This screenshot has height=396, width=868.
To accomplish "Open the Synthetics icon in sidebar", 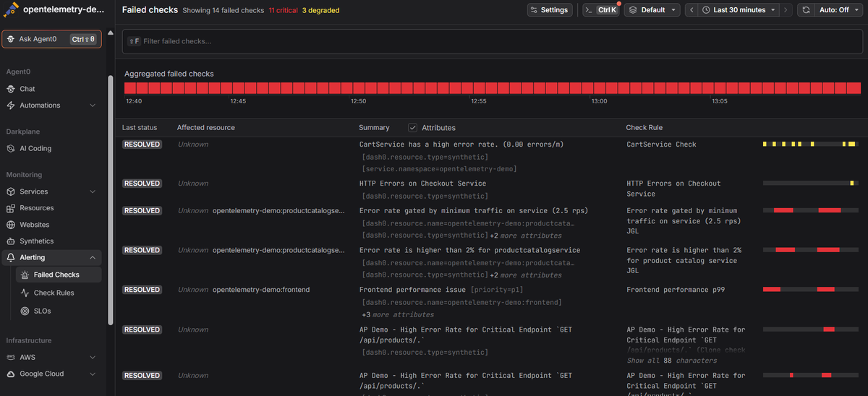I will pos(11,241).
